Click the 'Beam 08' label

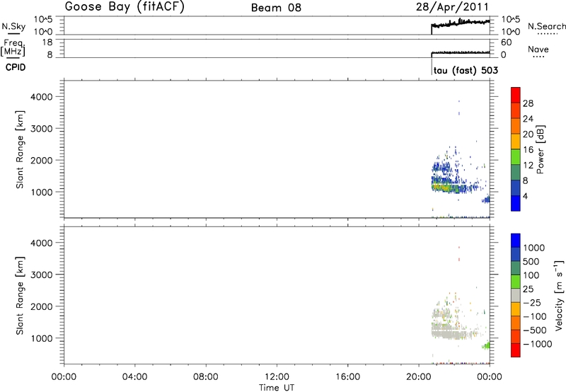pos(276,8)
